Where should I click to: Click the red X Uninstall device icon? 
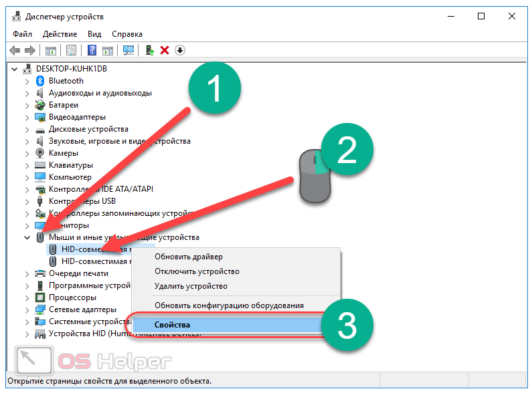(165, 50)
